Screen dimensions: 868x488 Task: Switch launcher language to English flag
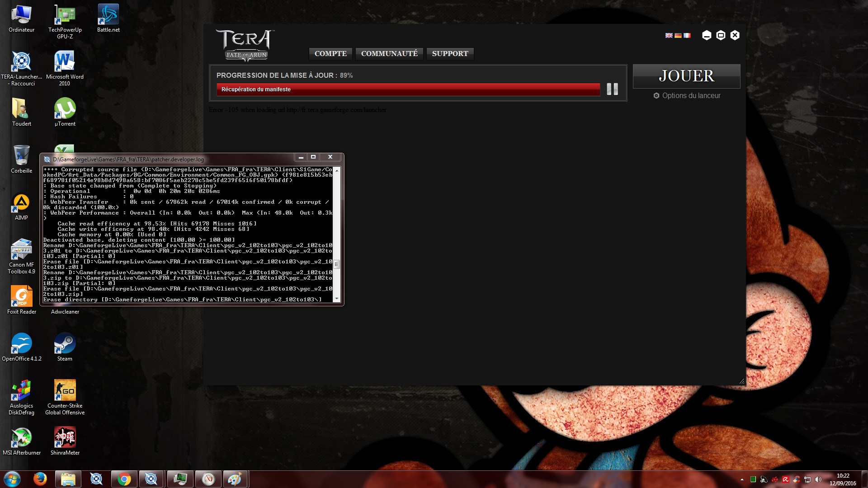coord(669,35)
